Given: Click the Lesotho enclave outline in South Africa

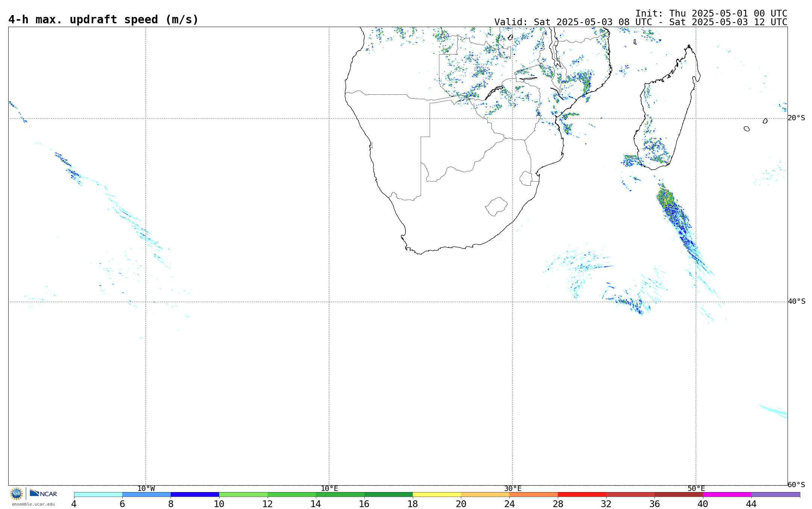Looking at the screenshot, I should [x=496, y=206].
